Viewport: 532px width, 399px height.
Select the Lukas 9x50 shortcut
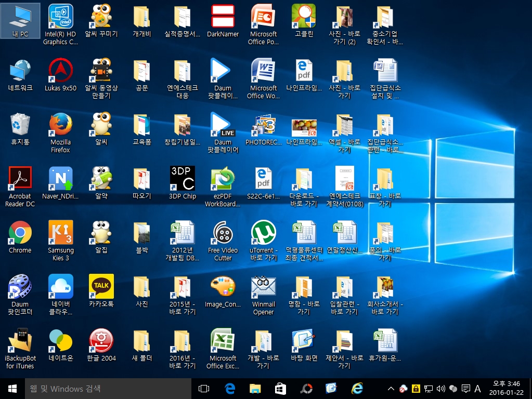click(60, 75)
